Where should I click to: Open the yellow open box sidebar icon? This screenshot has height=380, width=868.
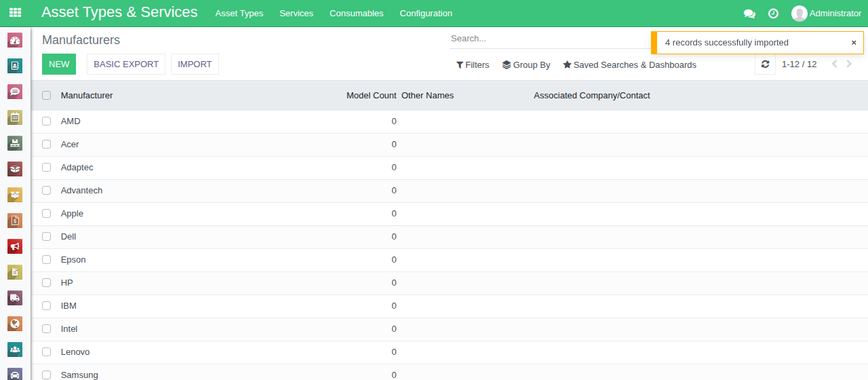point(15,195)
